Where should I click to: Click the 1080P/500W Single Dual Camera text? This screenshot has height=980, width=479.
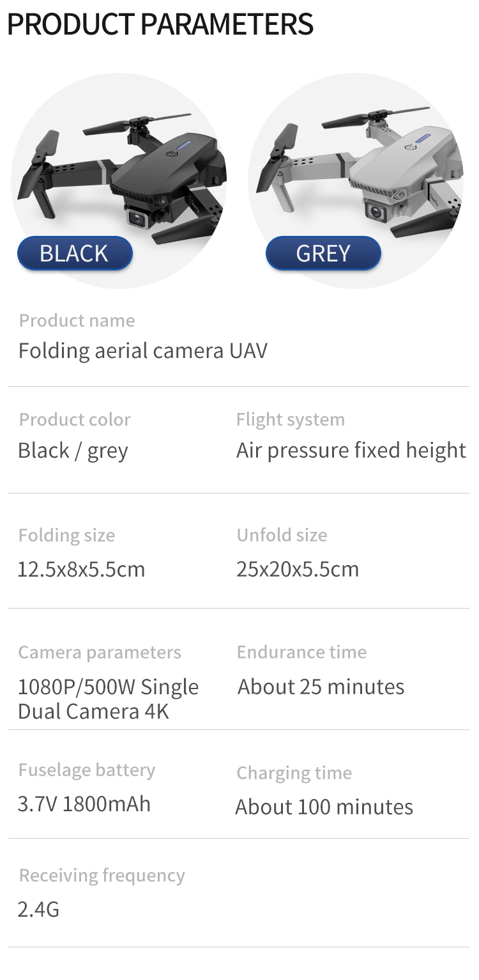click(108, 699)
